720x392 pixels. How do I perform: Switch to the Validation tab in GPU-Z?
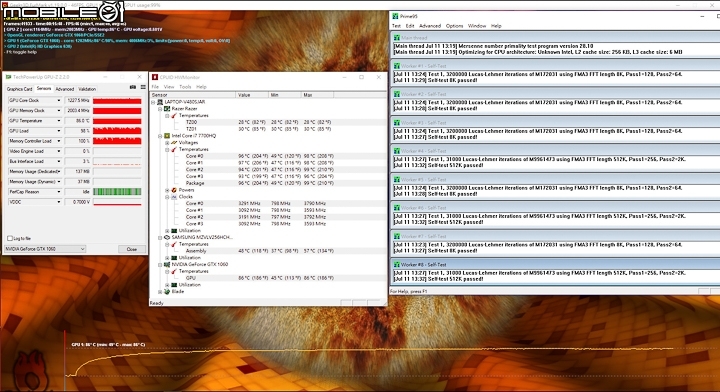[x=87, y=89]
